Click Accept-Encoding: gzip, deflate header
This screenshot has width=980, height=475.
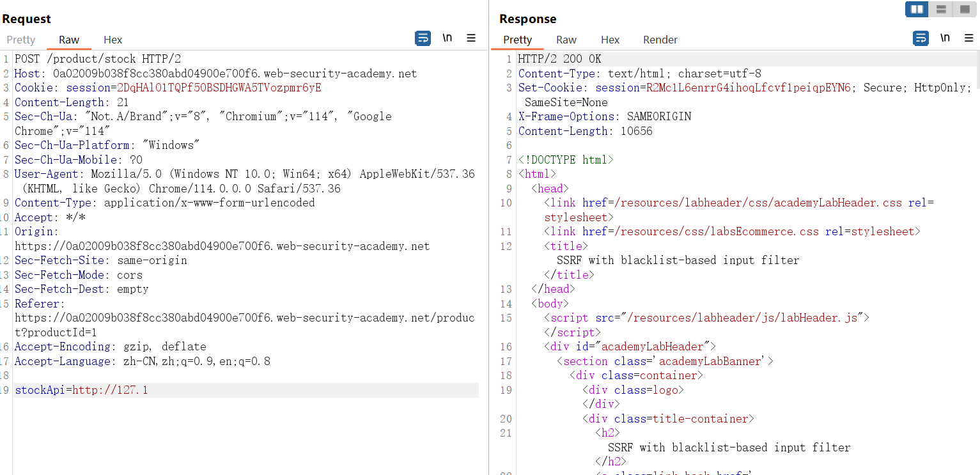[111, 347]
